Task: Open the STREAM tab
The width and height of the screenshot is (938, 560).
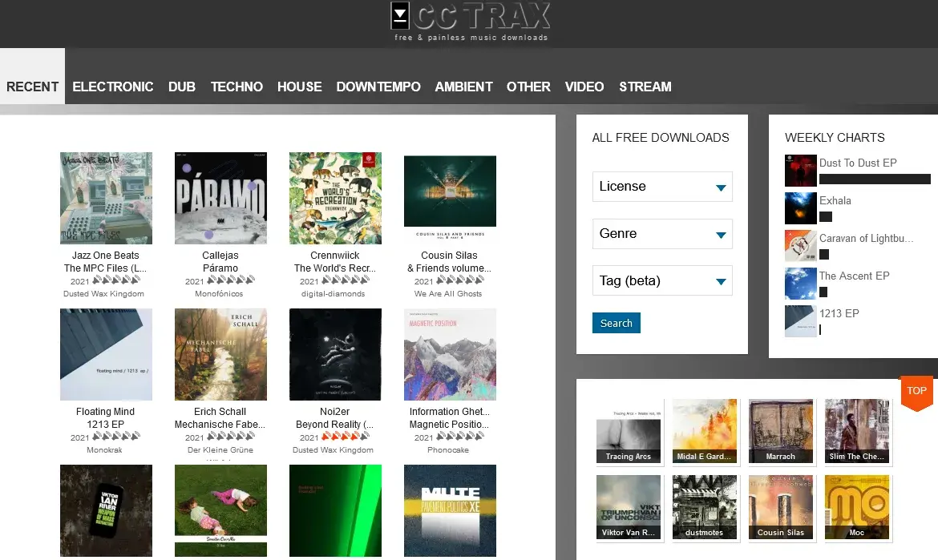Action: [x=645, y=87]
